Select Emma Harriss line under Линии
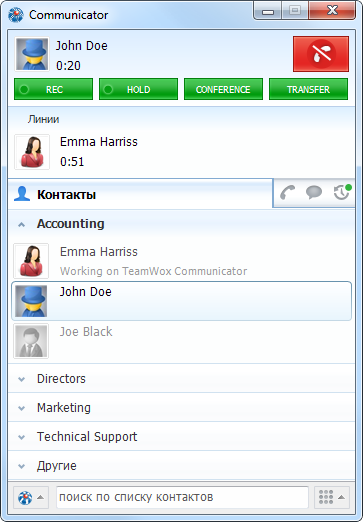Screen dimensions: 363x522 (x=181, y=152)
